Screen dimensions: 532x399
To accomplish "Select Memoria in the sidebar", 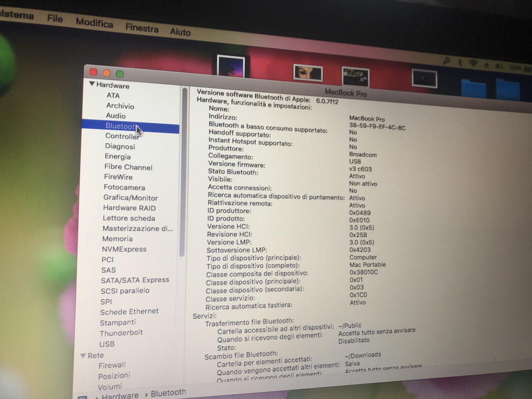I will point(117,239).
